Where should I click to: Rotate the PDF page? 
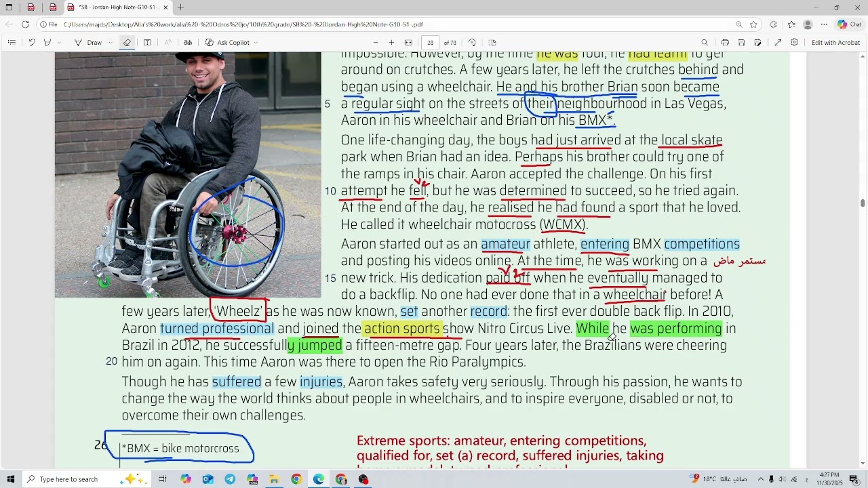(472, 42)
